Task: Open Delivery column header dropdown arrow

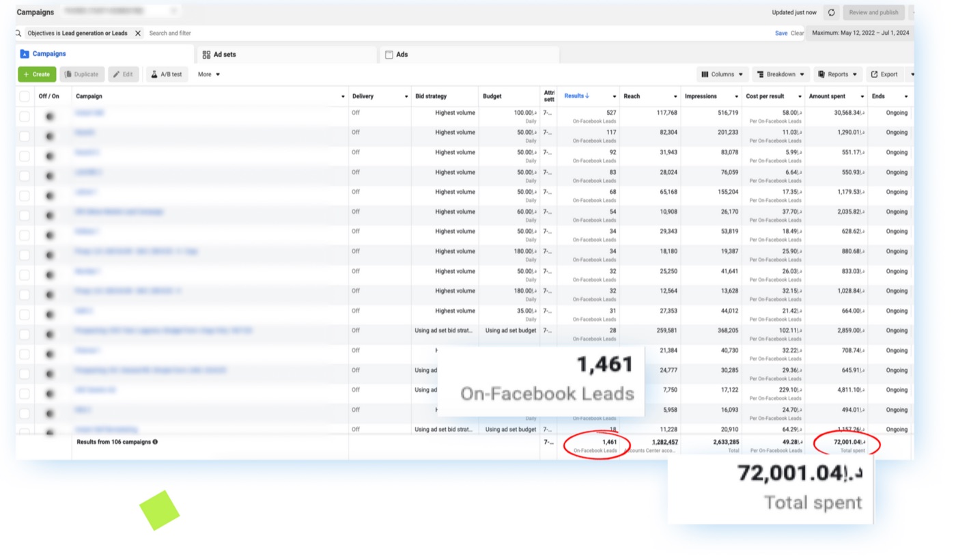Action: pos(406,97)
